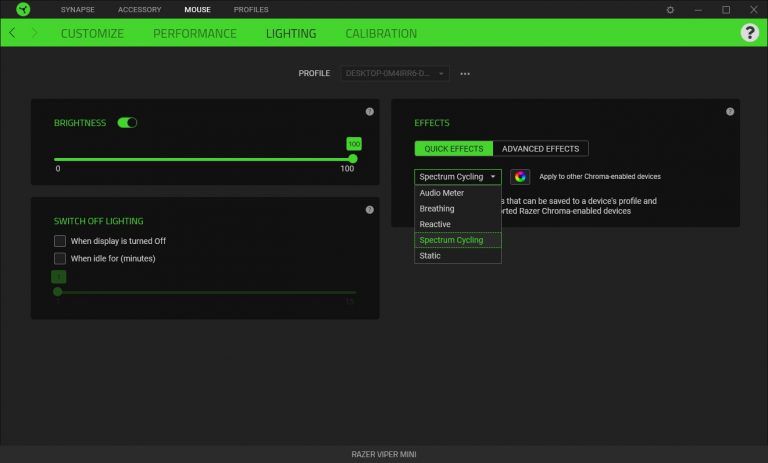Image resolution: width=768 pixels, height=463 pixels.
Task: Toggle the Brightness switch off
Action: (127, 123)
